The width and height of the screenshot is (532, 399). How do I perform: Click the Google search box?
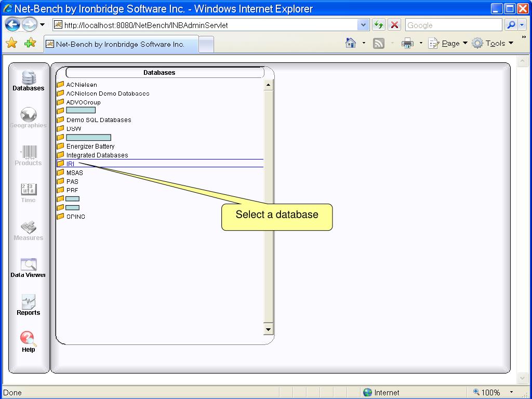[x=454, y=25]
